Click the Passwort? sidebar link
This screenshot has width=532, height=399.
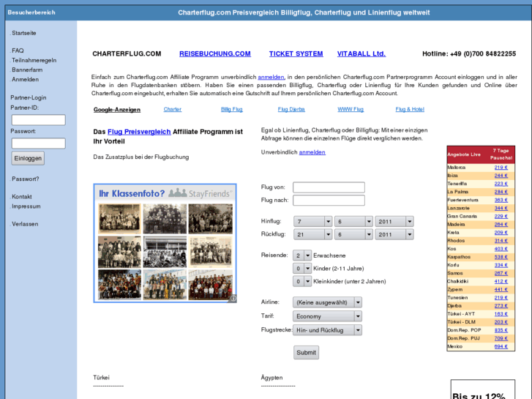tap(25, 179)
